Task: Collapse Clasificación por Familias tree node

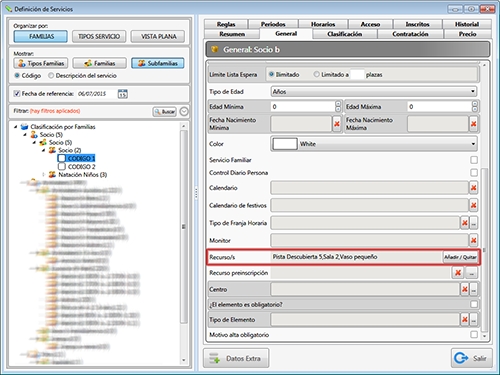Action: [15, 127]
